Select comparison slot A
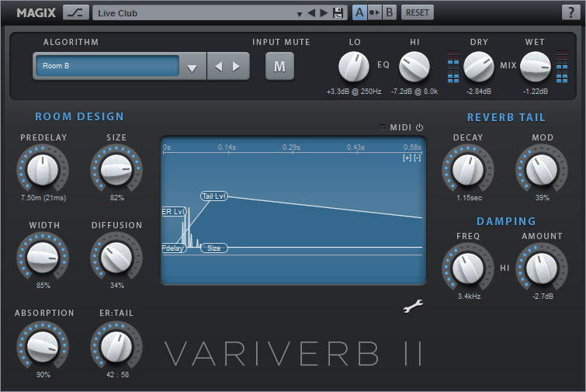This screenshot has width=586, height=392. click(x=359, y=12)
